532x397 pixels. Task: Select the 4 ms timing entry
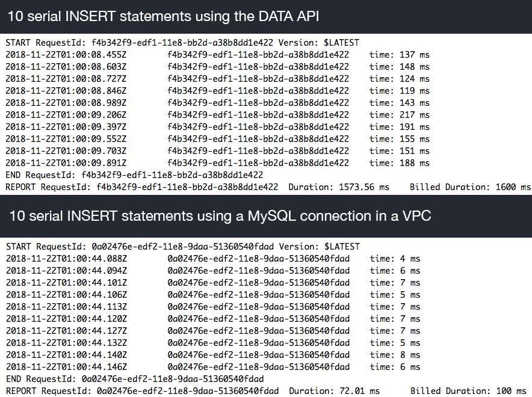click(x=395, y=259)
